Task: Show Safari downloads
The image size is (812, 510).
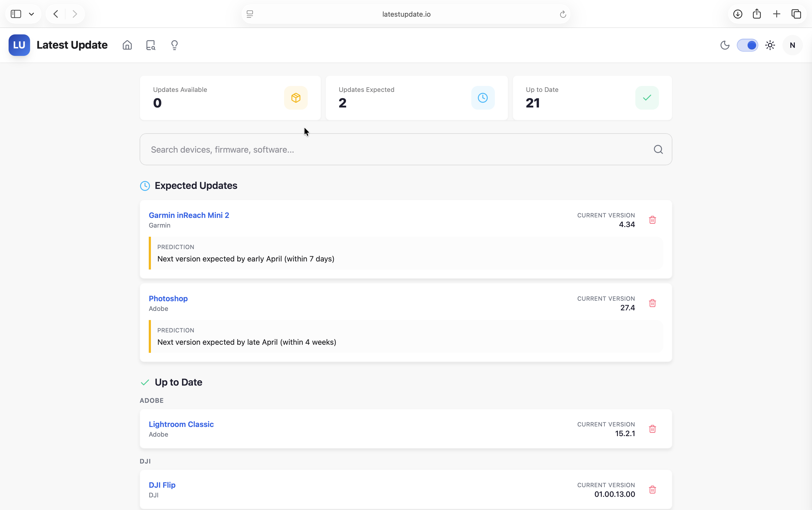Action: coord(738,14)
